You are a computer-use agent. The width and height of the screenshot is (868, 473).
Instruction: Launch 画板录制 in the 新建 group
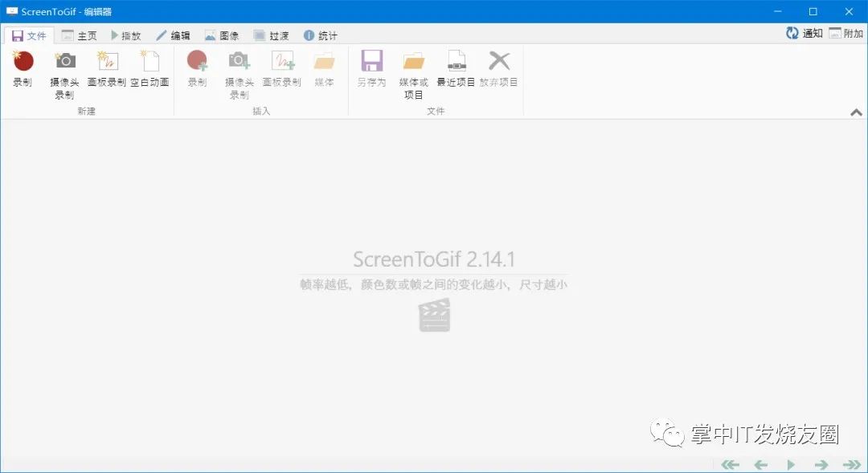pyautogui.click(x=107, y=69)
